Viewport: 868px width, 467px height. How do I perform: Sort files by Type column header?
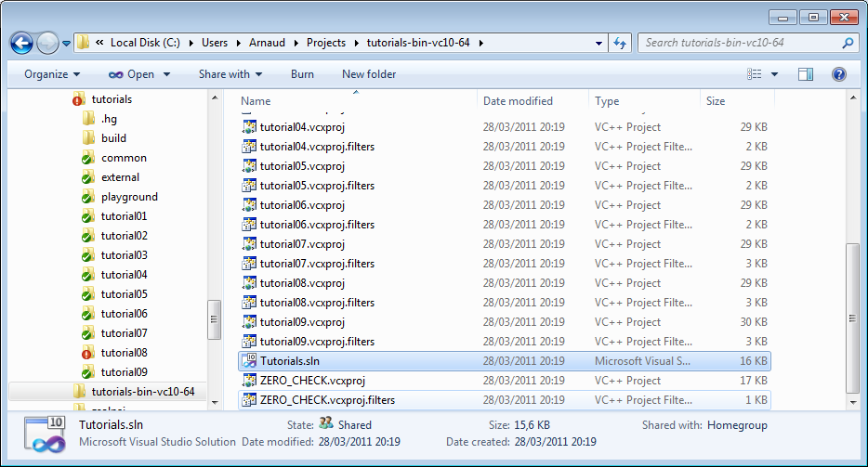607,101
